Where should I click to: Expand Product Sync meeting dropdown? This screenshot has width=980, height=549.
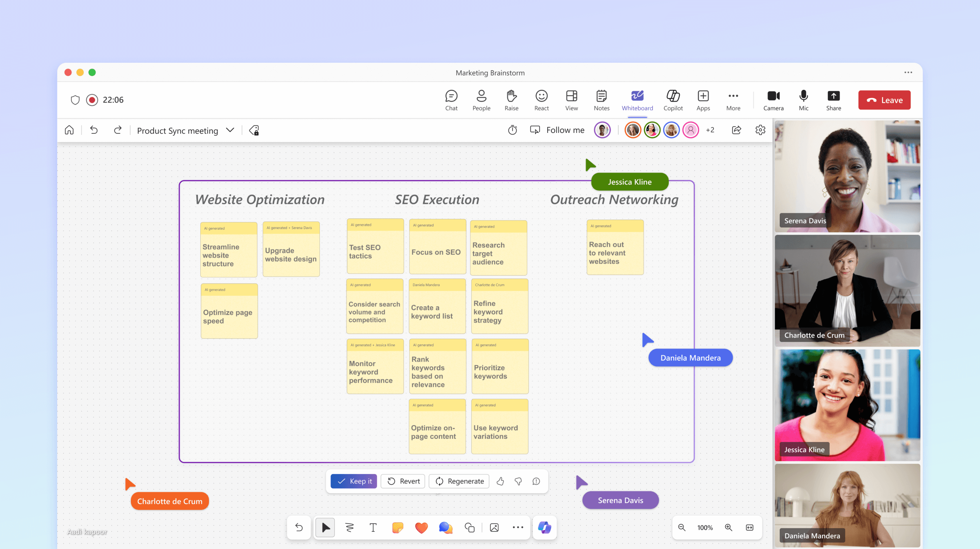pyautogui.click(x=230, y=130)
